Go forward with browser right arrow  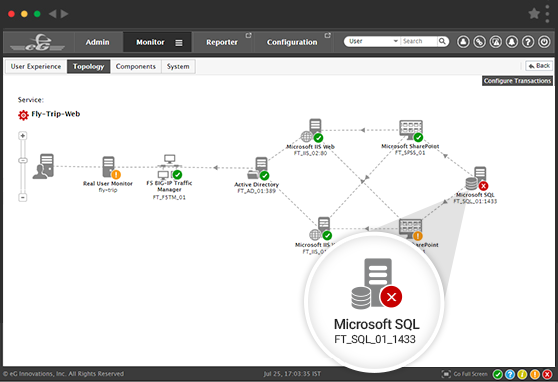pyautogui.click(x=64, y=14)
